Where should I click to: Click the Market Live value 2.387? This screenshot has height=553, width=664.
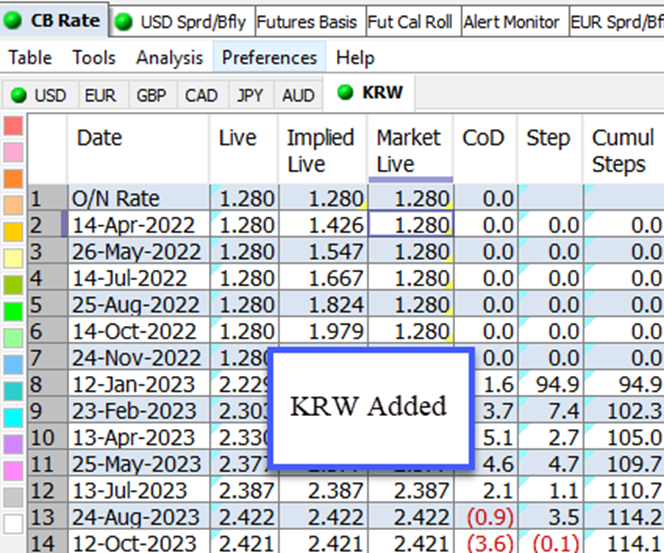[411, 491]
